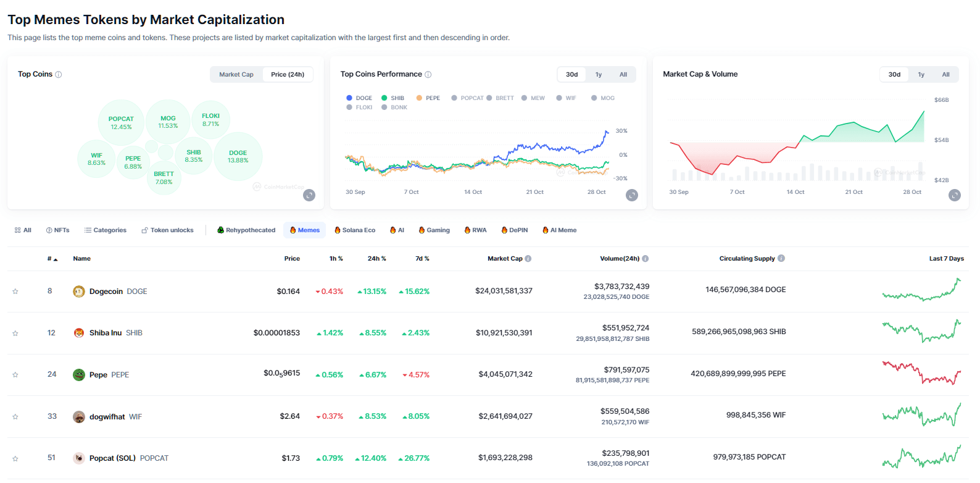Click the Rehypothecated green icon

[220, 230]
